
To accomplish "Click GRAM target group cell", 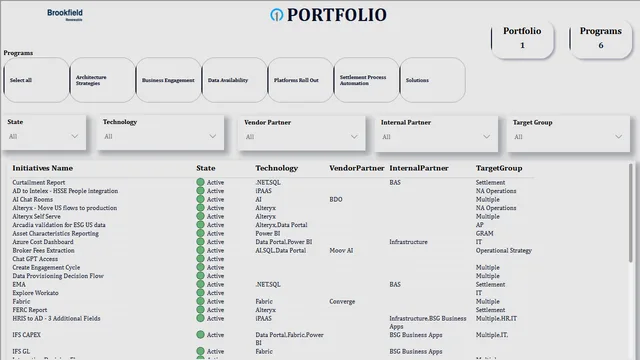I will (x=484, y=233).
